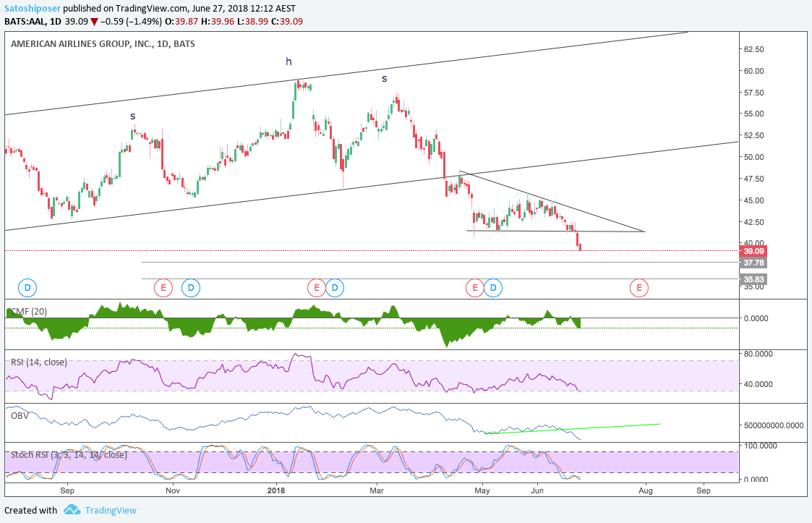Image resolution: width=812 pixels, height=523 pixels.
Task: Click the 62.50 price axis label
Action: tap(753, 49)
